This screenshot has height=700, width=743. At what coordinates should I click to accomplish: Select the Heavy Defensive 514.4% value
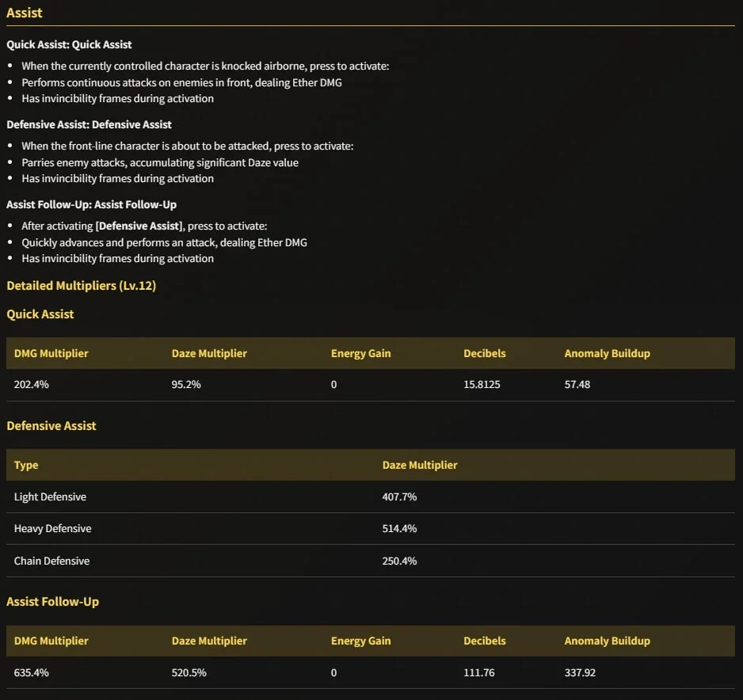tap(399, 528)
